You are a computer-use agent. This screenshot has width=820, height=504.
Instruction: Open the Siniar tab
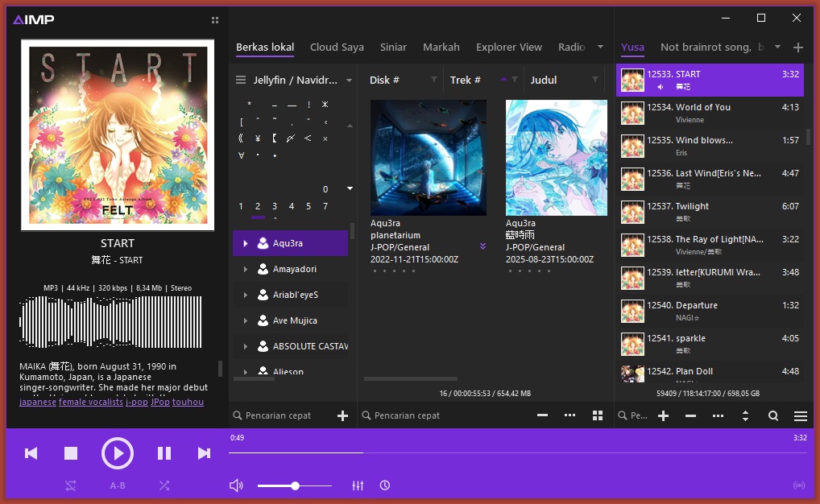click(393, 47)
